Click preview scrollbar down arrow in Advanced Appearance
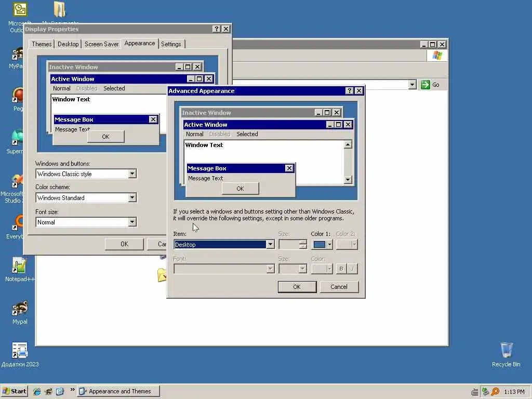 [x=348, y=179]
